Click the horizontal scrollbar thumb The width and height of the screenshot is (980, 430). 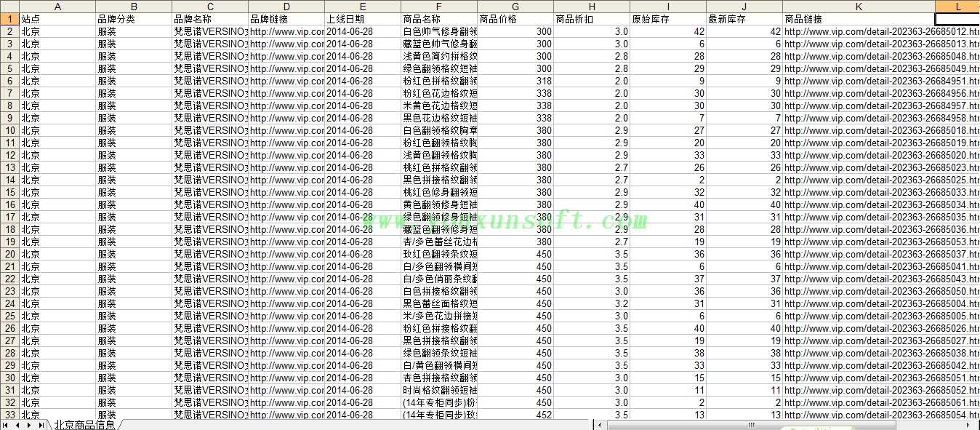[751, 425]
